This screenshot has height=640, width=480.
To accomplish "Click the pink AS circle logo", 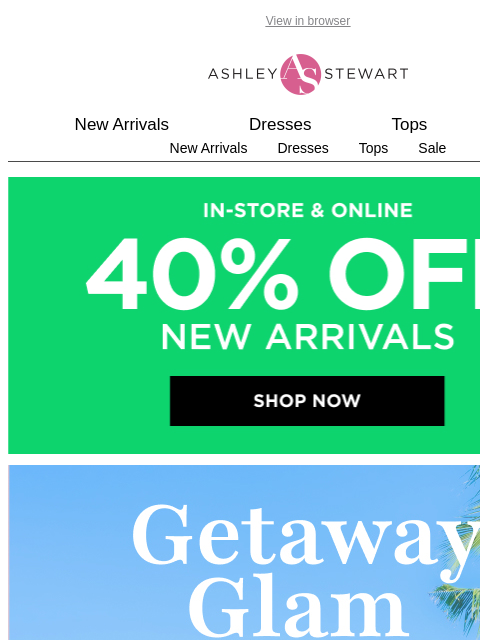I will 300,74.
